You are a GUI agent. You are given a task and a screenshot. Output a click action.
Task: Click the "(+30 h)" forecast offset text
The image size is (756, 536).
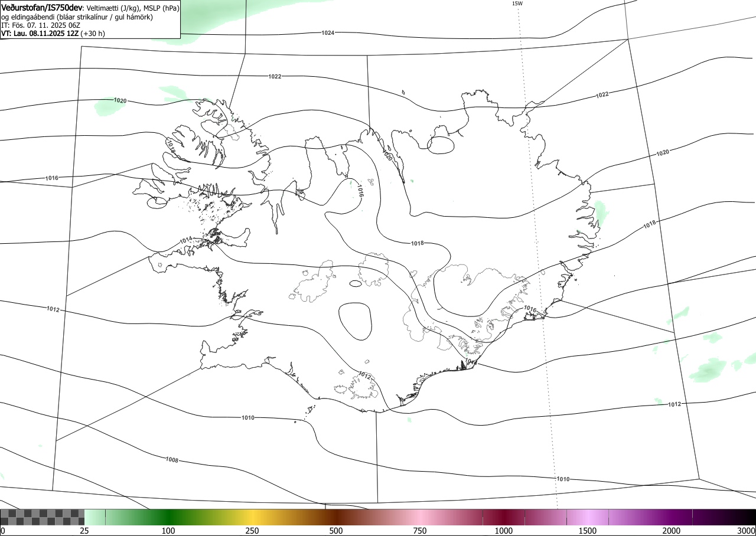(93, 34)
